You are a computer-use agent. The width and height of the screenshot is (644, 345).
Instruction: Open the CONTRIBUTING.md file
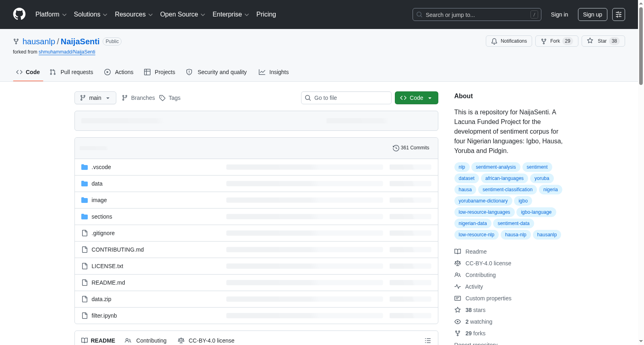coord(118,250)
